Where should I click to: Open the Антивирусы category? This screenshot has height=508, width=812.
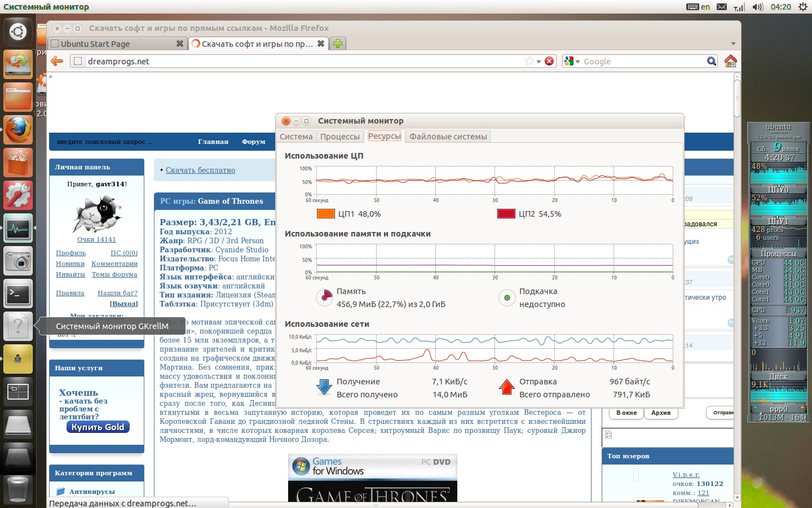92,492
